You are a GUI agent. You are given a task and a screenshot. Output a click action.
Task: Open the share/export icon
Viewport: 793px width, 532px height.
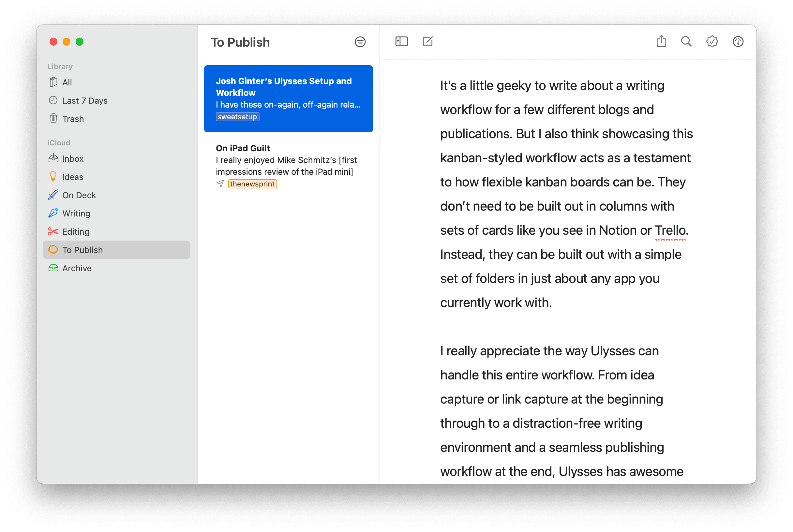coord(661,41)
